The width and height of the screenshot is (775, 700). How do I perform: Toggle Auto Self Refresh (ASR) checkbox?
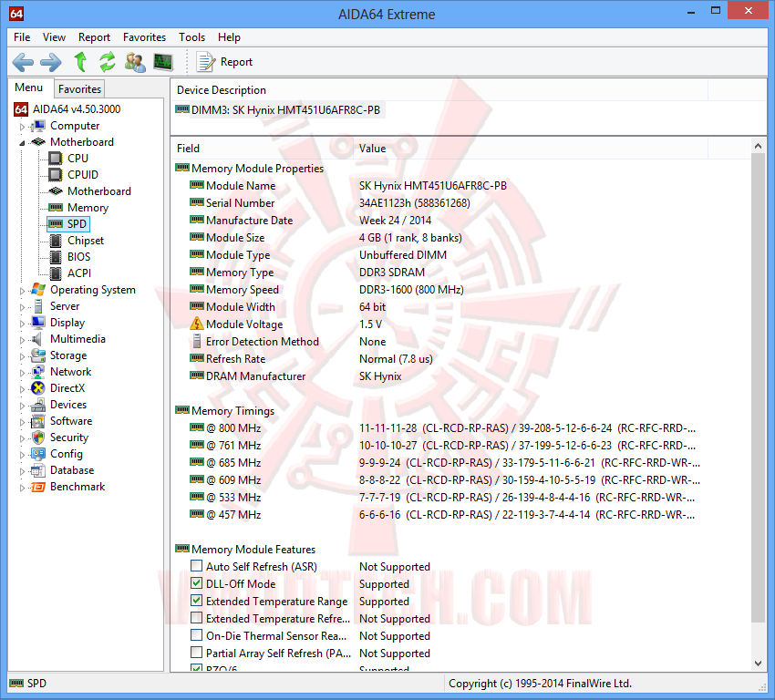(196, 566)
